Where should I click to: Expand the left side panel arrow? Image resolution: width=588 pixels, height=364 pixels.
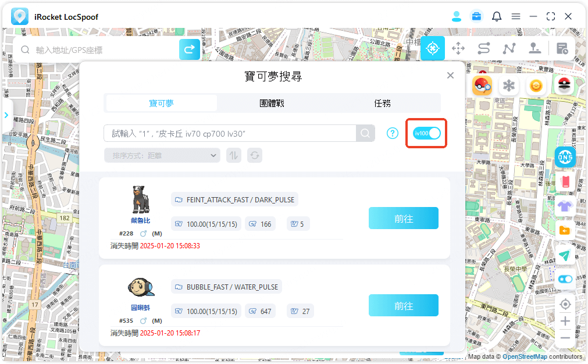click(6, 115)
